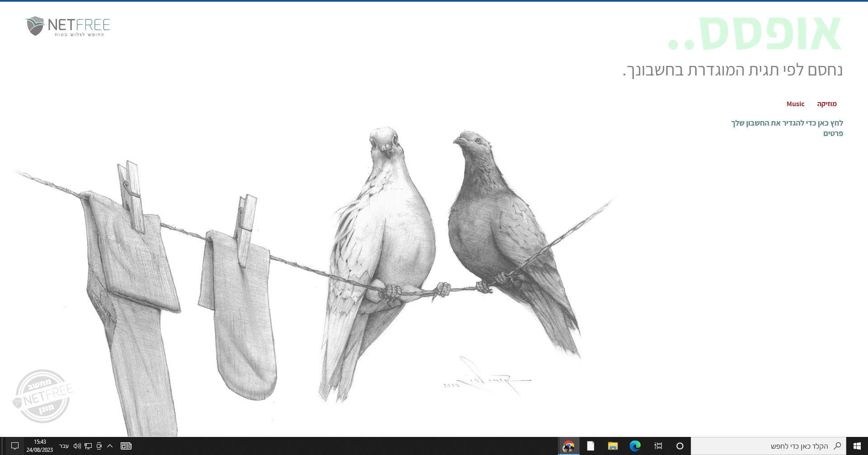Screen dimensions: 868x455
Task: Open Task View on the taskbar
Action: tap(658, 446)
